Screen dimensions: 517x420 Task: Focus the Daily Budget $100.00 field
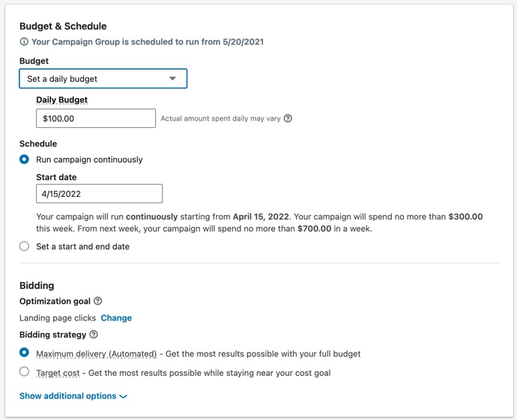click(96, 118)
